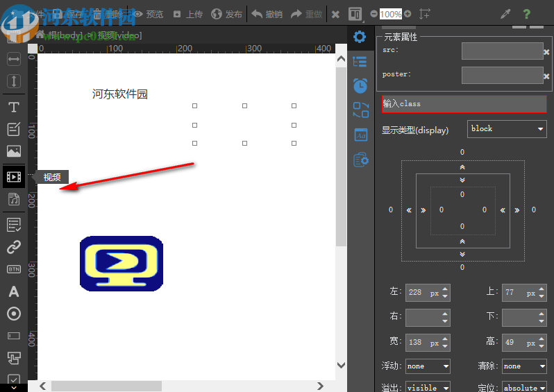Click the X icon in top toolbar
Image resolution: width=554 pixels, height=392 pixels.
coord(335,15)
